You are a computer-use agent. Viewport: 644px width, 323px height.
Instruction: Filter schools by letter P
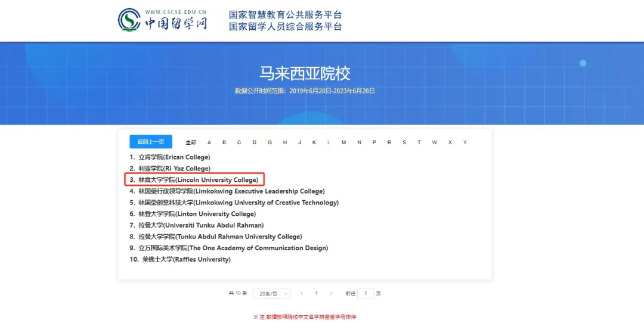point(374,142)
